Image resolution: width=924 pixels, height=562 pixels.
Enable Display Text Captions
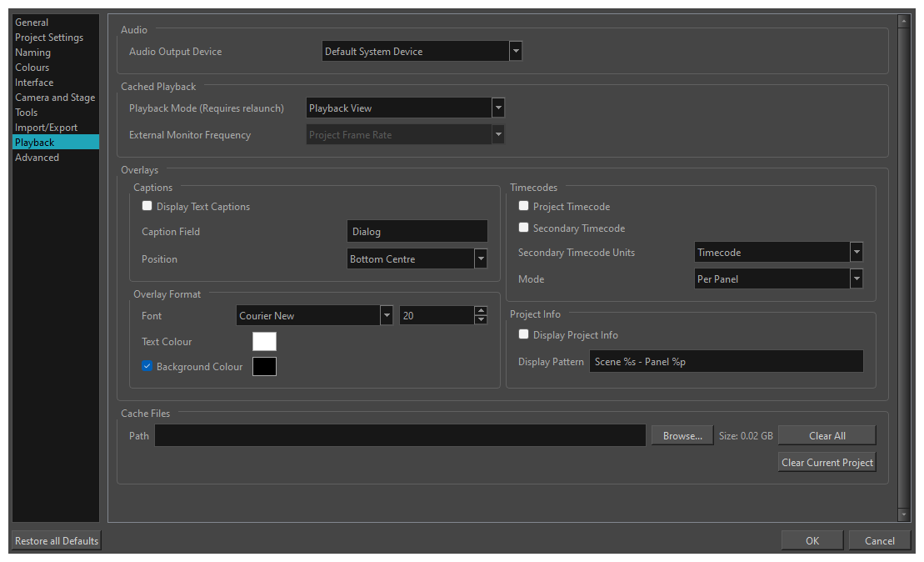pos(147,205)
